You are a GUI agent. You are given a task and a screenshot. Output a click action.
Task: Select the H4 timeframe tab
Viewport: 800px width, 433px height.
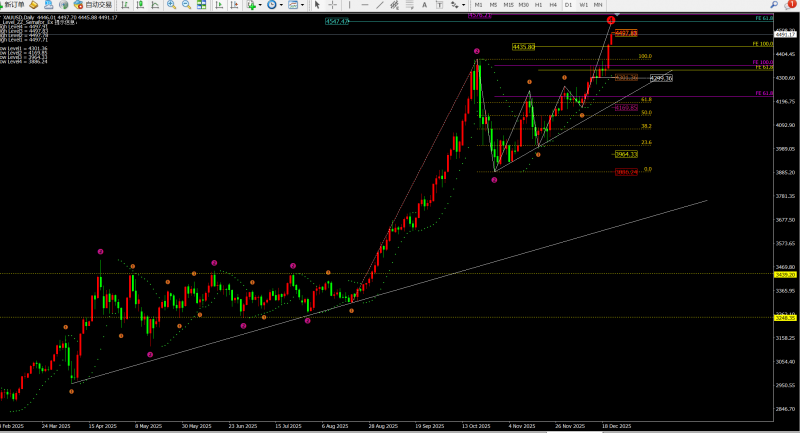[552, 5]
